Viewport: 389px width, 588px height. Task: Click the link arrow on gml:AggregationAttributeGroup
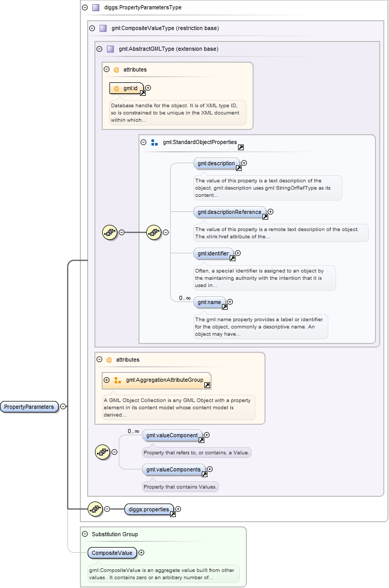tap(207, 385)
